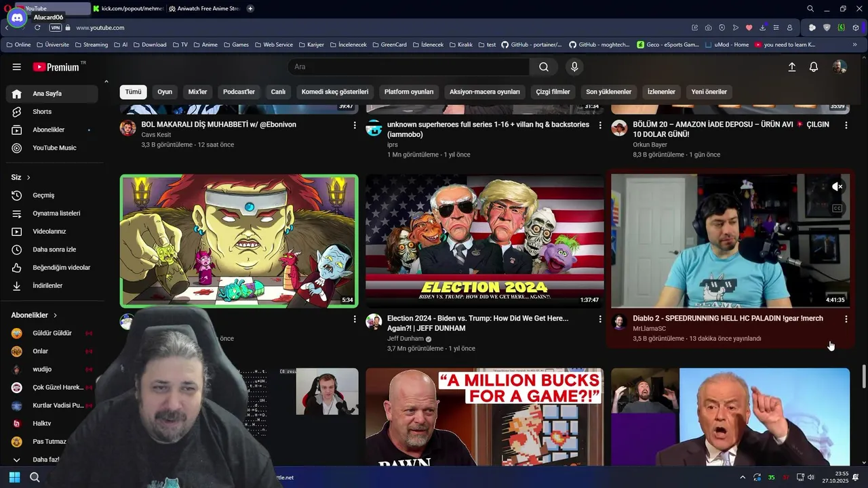The height and width of the screenshot is (488, 868).
Task: Click the search magnifier button
Action: click(544, 67)
